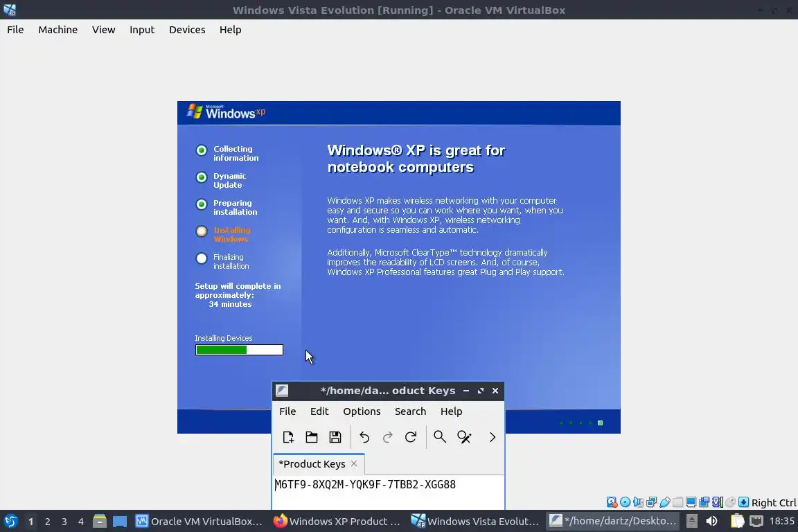This screenshot has height=532, width=798.
Task: Click the show desktop icon in taskbar
Action: [x=120, y=522]
